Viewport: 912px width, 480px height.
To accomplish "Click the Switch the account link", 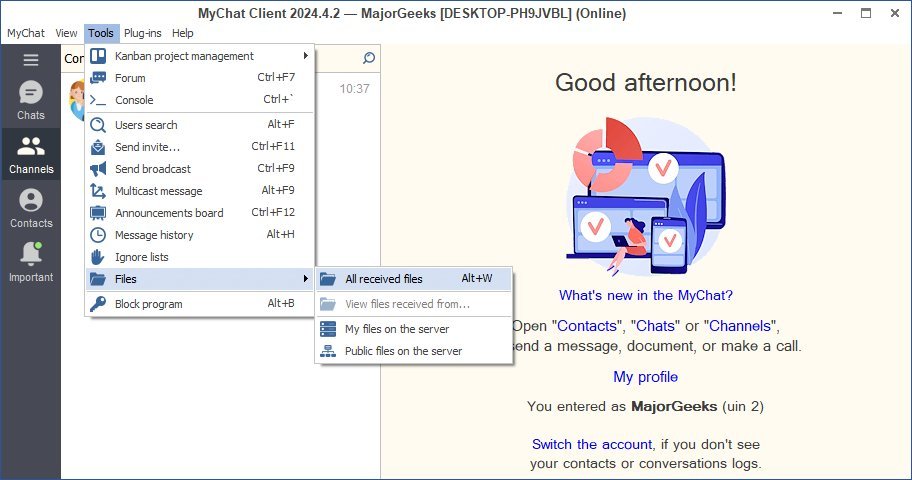I will (x=592, y=445).
